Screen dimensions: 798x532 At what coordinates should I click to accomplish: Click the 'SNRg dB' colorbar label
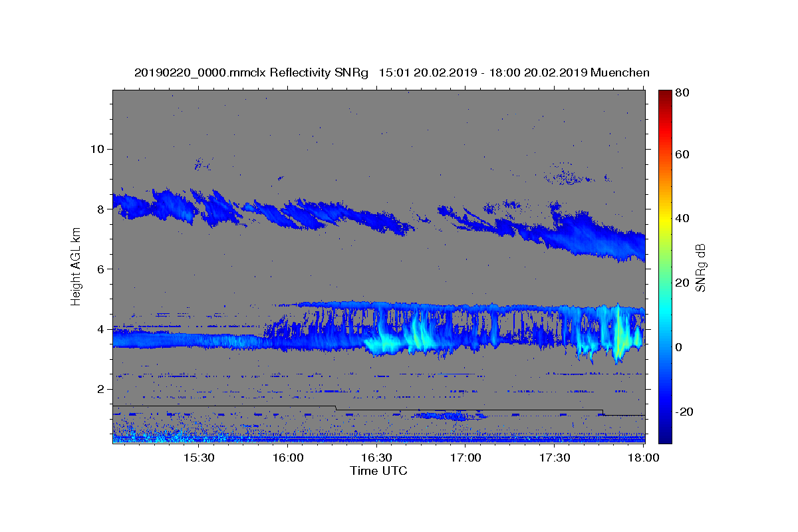700,267
